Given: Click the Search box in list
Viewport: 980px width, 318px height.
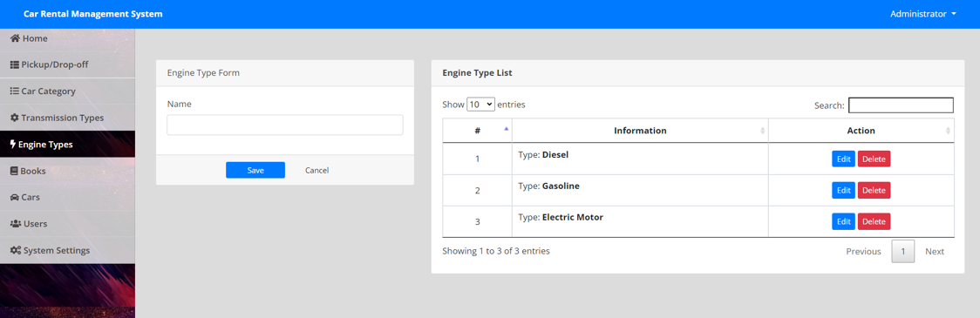Looking at the screenshot, I should point(901,105).
